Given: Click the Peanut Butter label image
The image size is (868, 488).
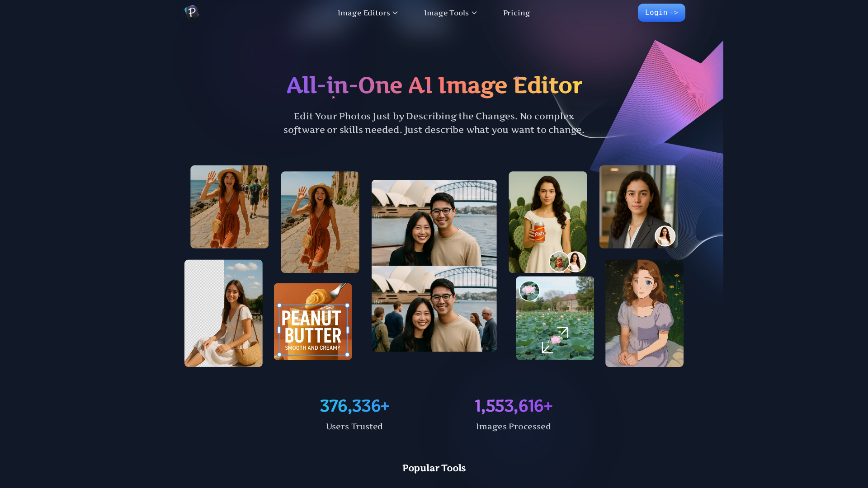Looking at the screenshot, I should (x=312, y=321).
